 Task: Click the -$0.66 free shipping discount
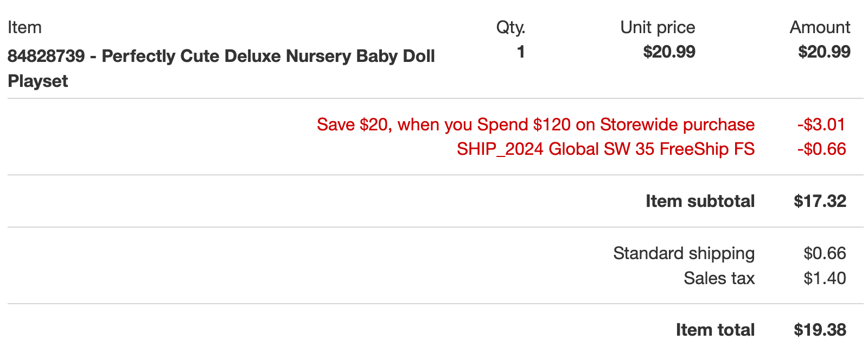[x=821, y=149]
